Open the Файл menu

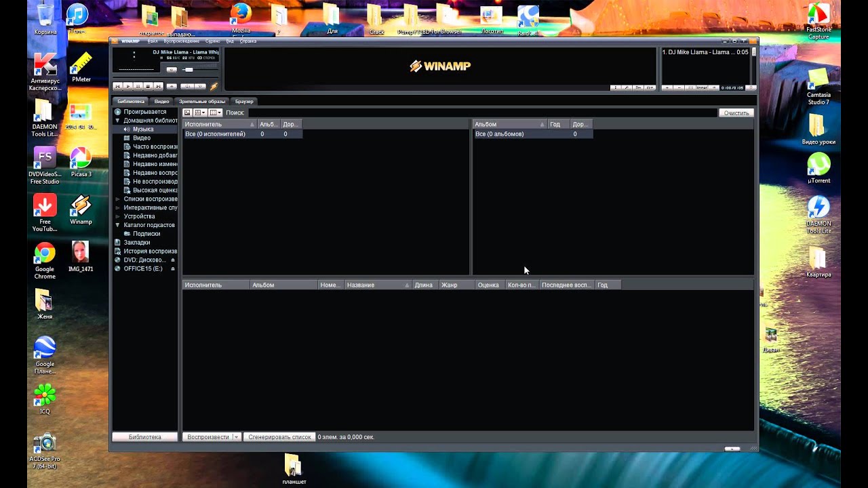tap(153, 41)
